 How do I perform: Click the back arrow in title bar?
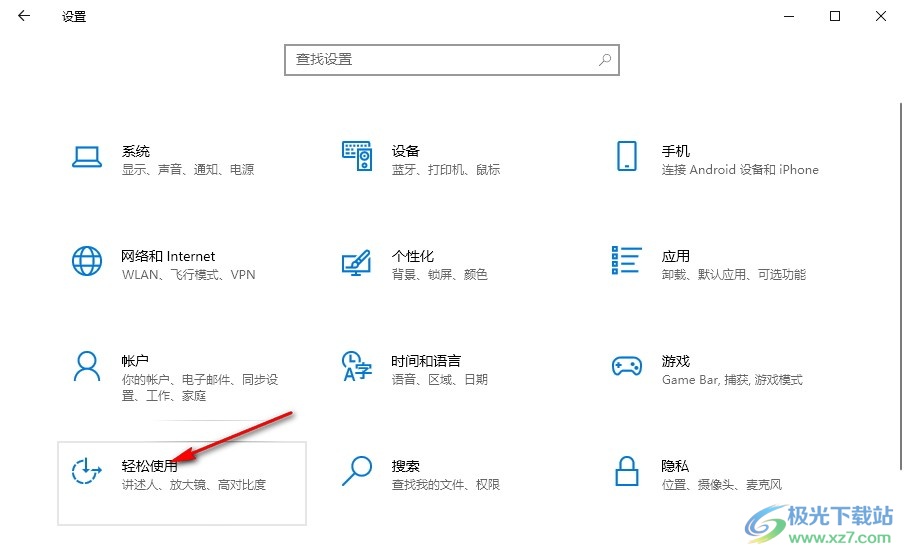point(24,16)
